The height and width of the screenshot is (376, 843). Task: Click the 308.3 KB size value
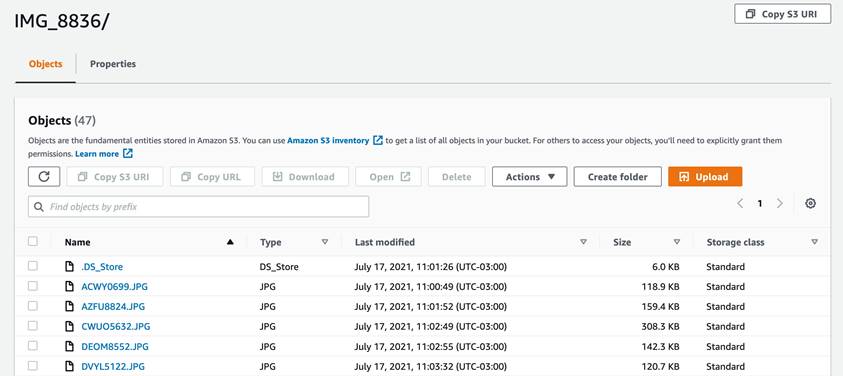[660, 327]
